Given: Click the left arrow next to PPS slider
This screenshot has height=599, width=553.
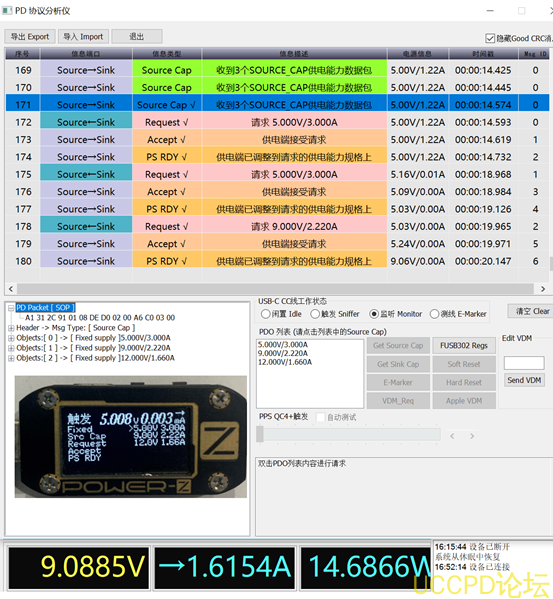Looking at the screenshot, I should [452, 436].
